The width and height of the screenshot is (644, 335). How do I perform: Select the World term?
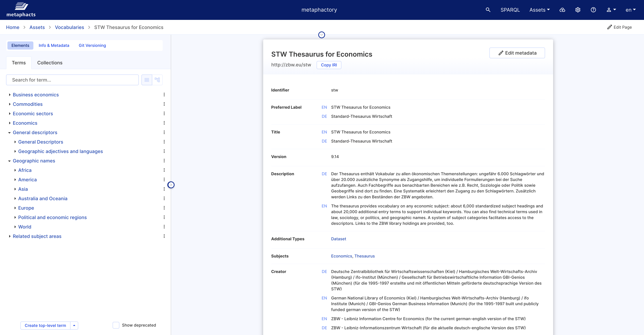pos(25,227)
